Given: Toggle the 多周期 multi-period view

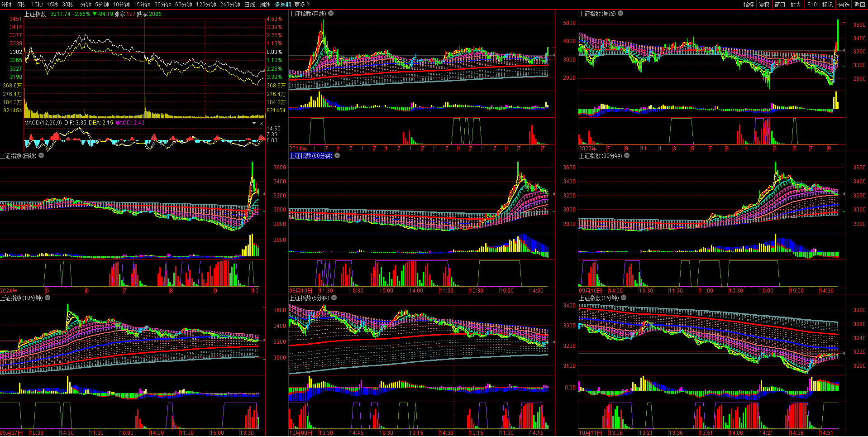Looking at the screenshot, I should [x=282, y=5].
